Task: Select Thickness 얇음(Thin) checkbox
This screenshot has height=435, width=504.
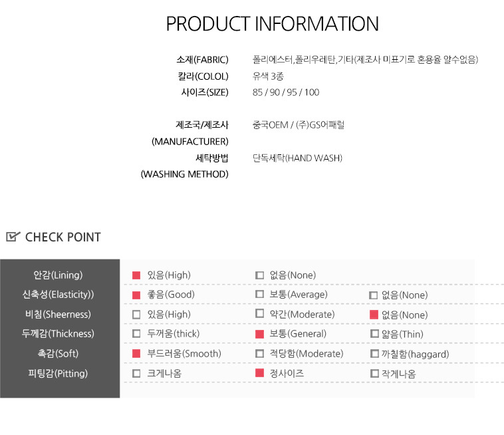Action: click(x=374, y=334)
